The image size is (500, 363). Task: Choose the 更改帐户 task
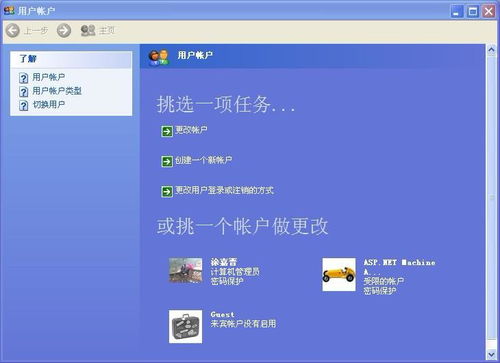[x=191, y=130]
